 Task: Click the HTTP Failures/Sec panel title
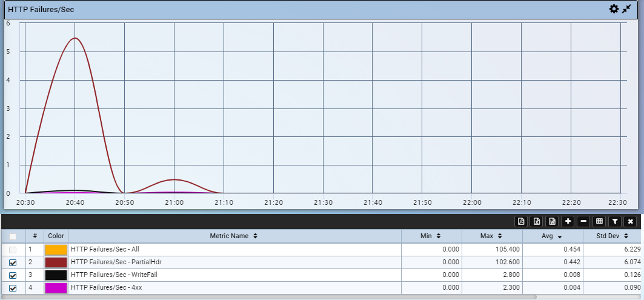tap(41, 9)
